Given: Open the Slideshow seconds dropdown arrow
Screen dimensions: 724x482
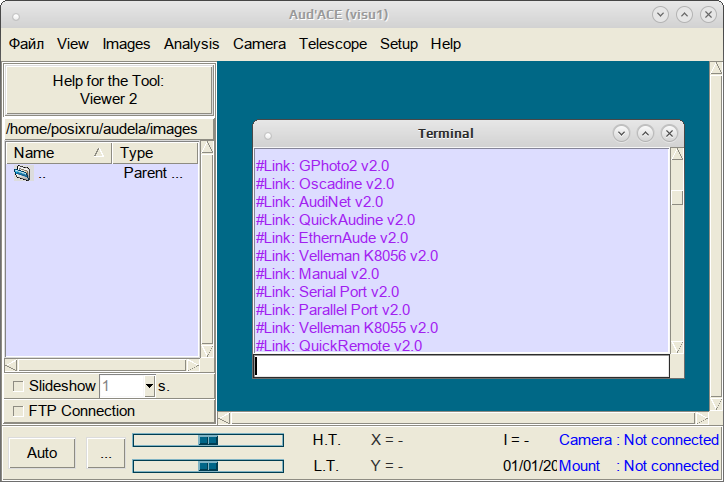Looking at the screenshot, I should tap(149, 386).
